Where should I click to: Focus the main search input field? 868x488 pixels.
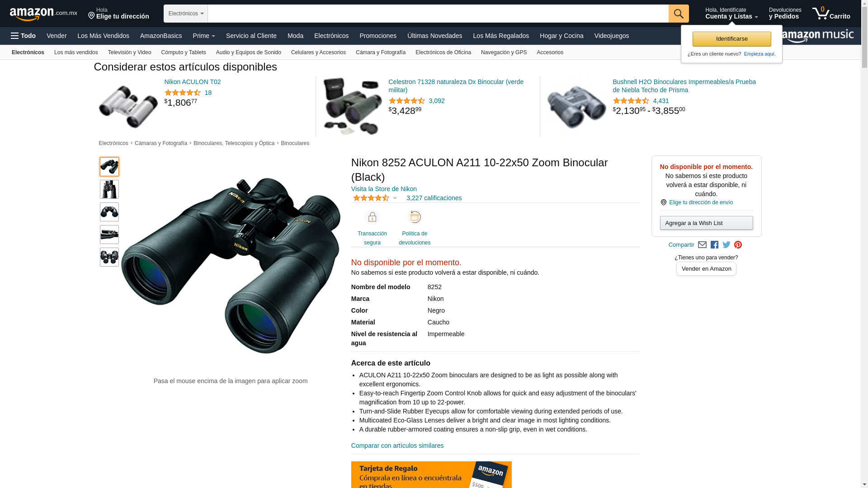point(438,14)
